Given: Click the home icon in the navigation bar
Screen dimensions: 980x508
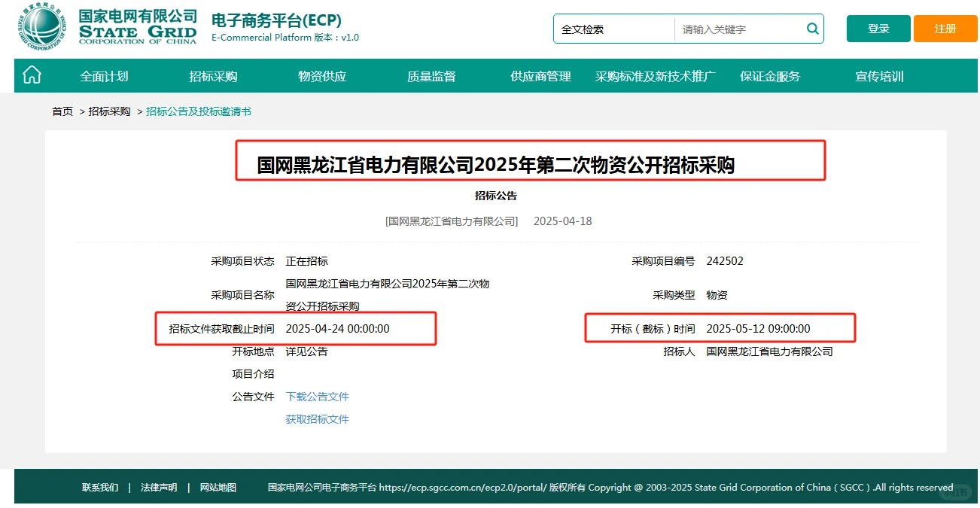Looking at the screenshot, I should click(x=31, y=75).
